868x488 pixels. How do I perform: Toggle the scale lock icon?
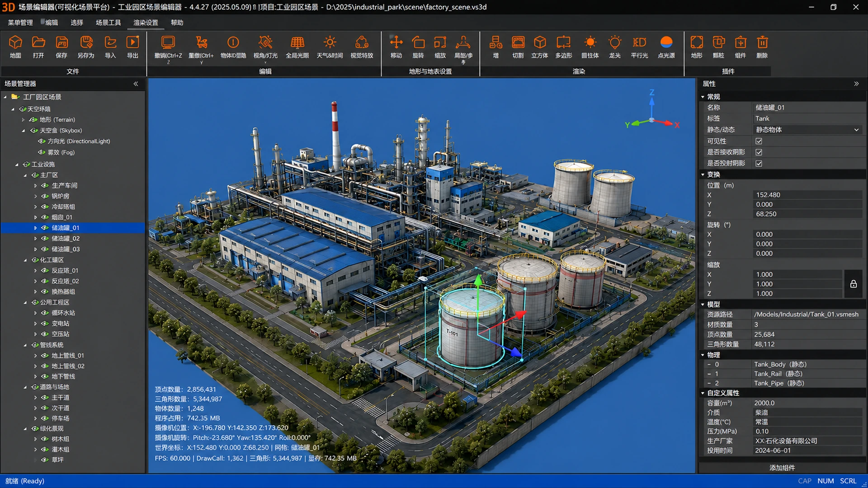click(x=853, y=284)
